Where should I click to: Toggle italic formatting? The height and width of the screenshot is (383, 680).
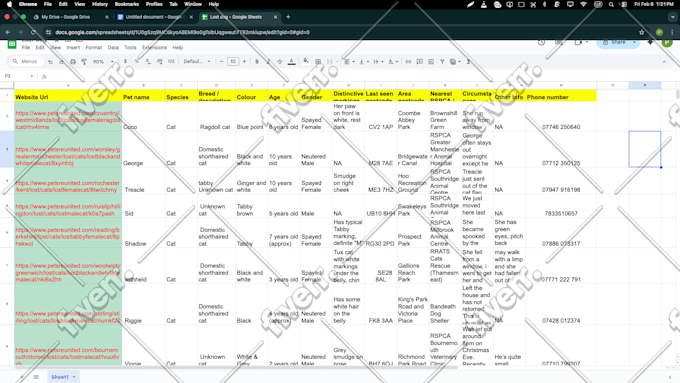click(268, 62)
